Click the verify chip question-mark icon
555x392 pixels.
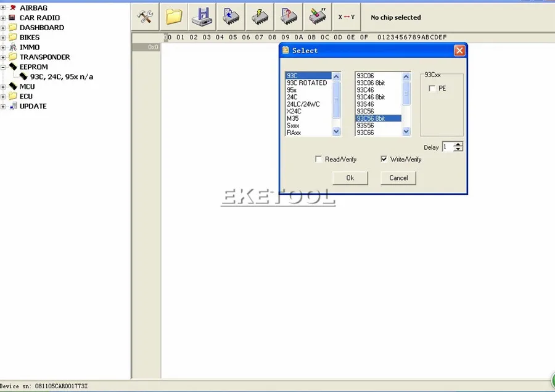289,17
